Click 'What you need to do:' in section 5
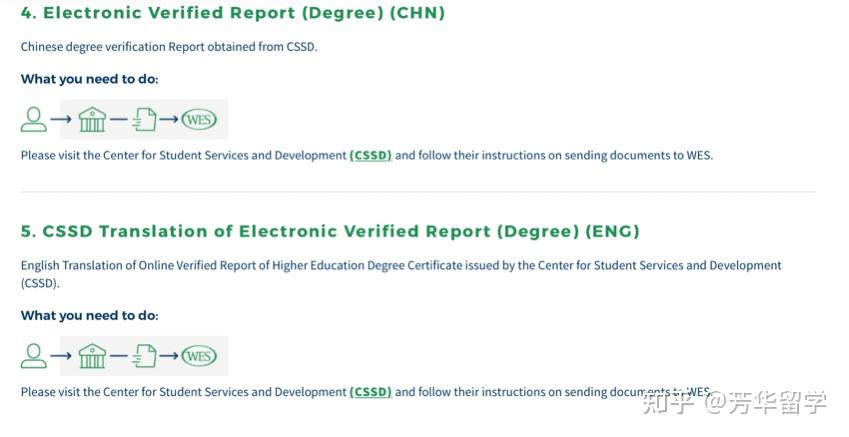849x437 pixels. click(89, 315)
